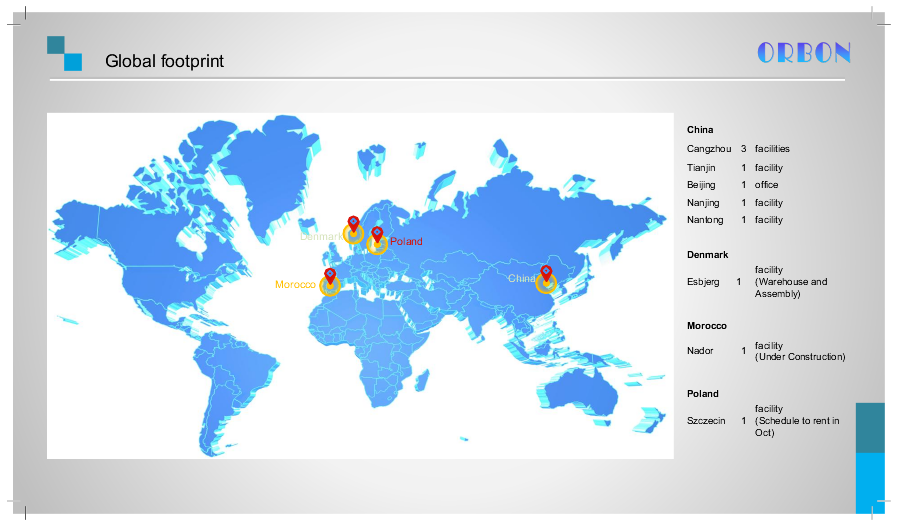This screenshot has height=526, width=897.
Task: Click the blue squares icon beside title
Action: click(64, 54)
